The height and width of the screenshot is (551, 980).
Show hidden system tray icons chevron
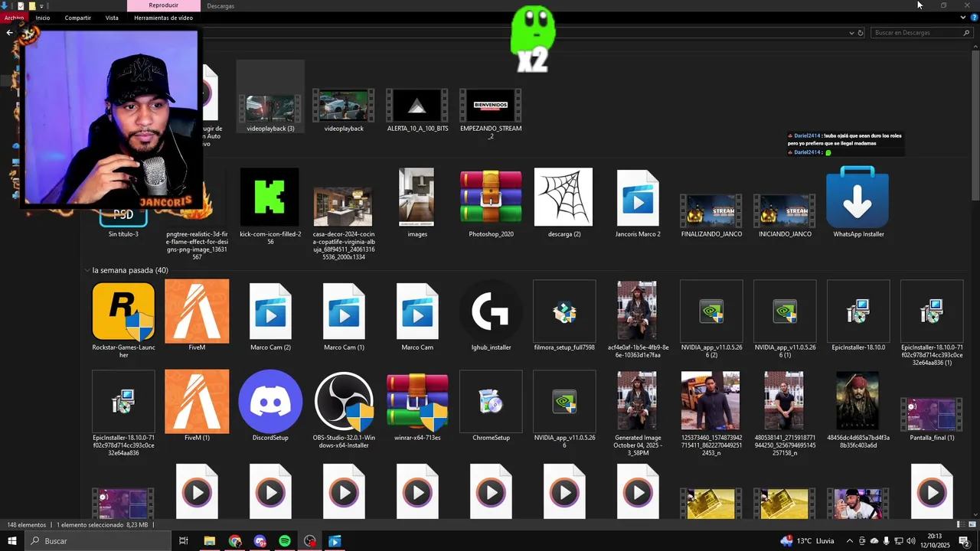849,541
